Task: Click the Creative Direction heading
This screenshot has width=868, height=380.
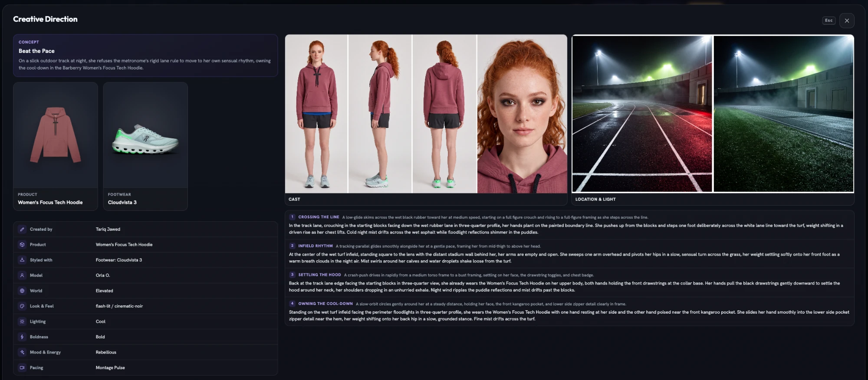Action: point(45,19)
